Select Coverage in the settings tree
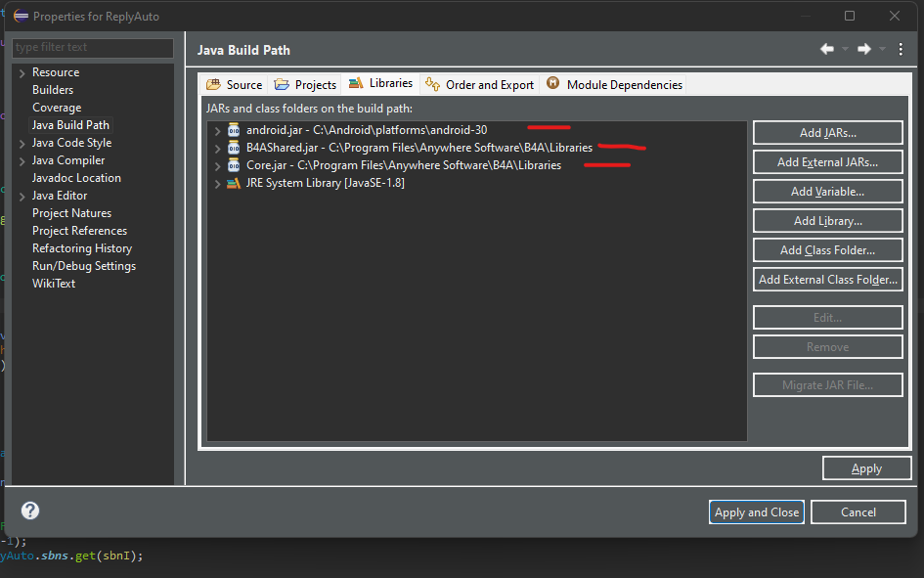The image size is (924, 578). [x=57, y=108]
